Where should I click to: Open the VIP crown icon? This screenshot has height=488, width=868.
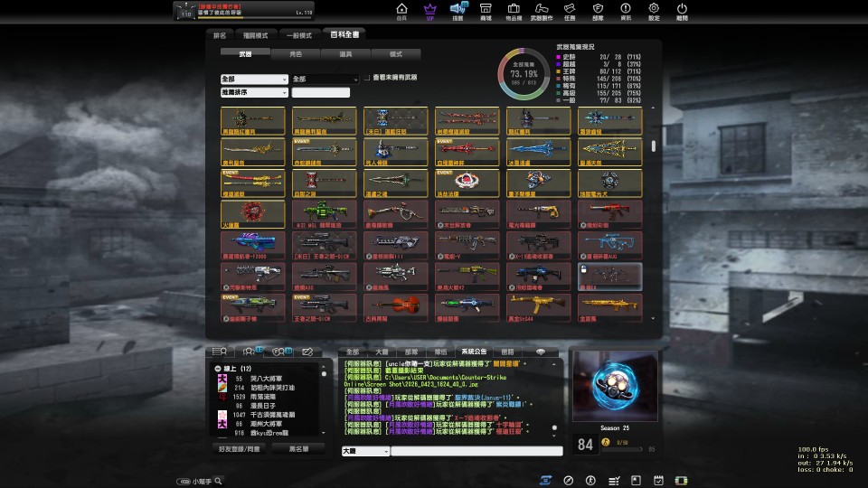point(429,11)
